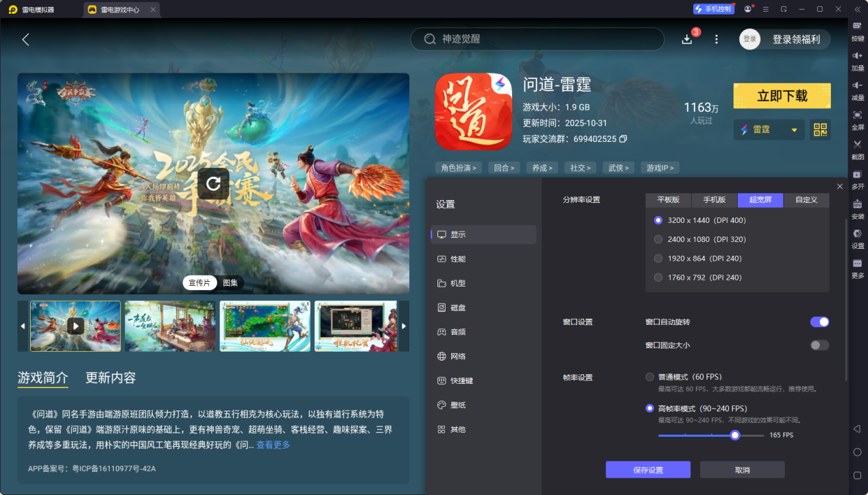Enter fullscreen with the 全屏 icon
The height and width of the screenshot is (495, 868).
pyautogui.click(x=857, y=115)
